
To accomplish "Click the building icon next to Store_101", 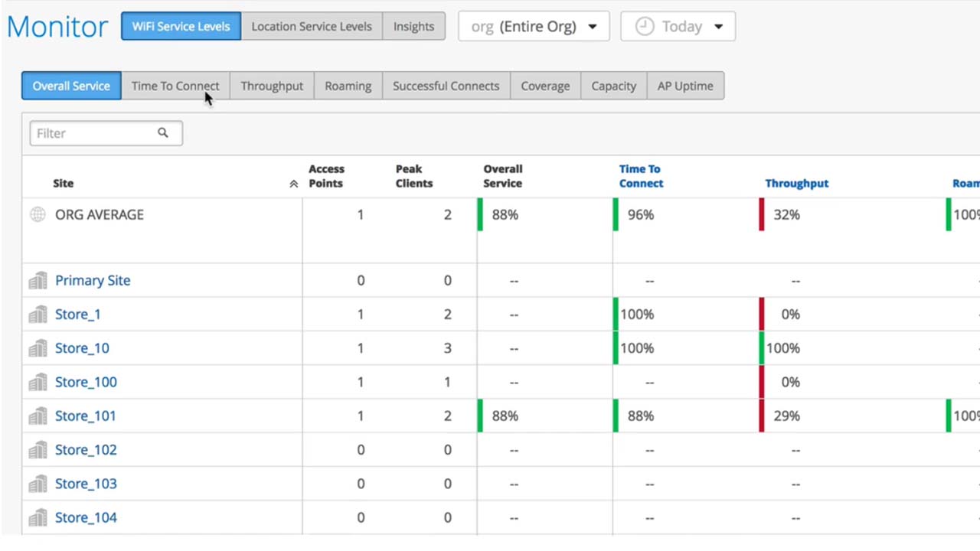I will (38, 416).
